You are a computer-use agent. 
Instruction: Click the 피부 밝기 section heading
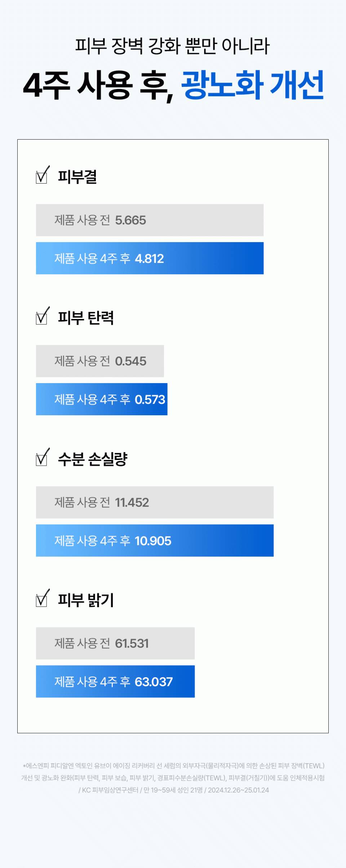point(86,600)
